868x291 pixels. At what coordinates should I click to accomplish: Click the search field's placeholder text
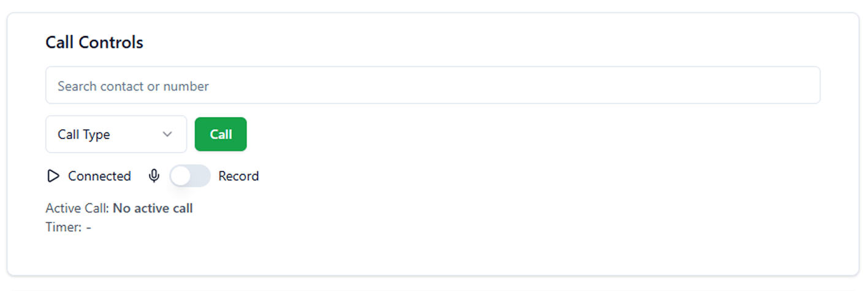pyautogui.click(x=133, y=86)
